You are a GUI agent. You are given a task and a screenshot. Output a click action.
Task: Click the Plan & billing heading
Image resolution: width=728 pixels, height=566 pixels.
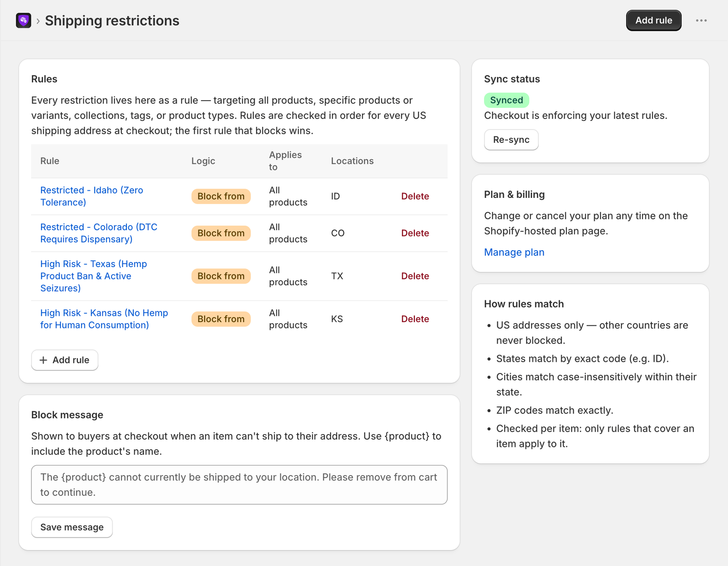pyautogui.click(x=514, y=195)
